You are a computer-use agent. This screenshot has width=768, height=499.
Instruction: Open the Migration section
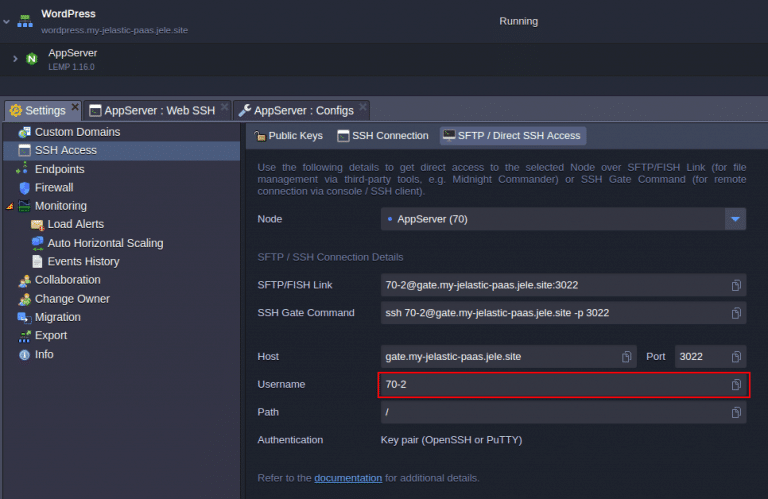coord(121,317)
